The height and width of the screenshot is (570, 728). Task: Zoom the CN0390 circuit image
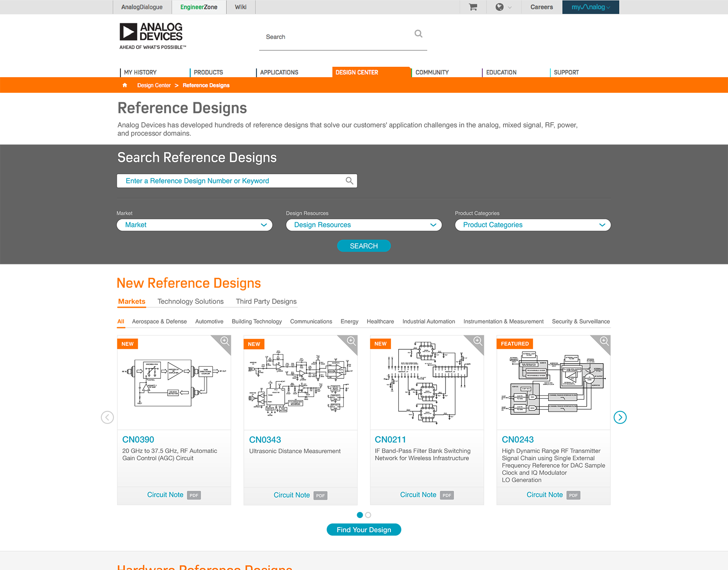224,341
